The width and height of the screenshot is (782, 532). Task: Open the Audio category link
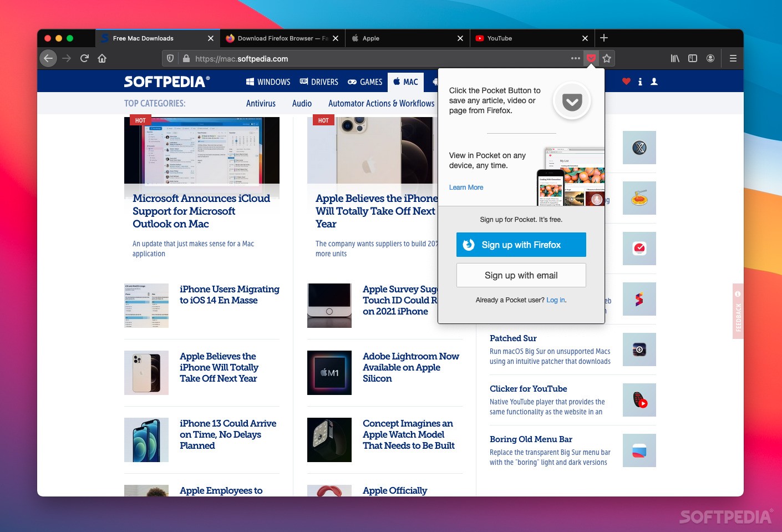coord(302,103)
